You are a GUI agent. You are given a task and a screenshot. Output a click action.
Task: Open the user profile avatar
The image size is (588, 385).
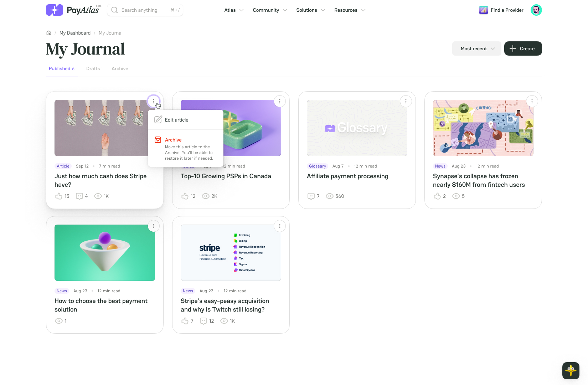pos(536,10)
